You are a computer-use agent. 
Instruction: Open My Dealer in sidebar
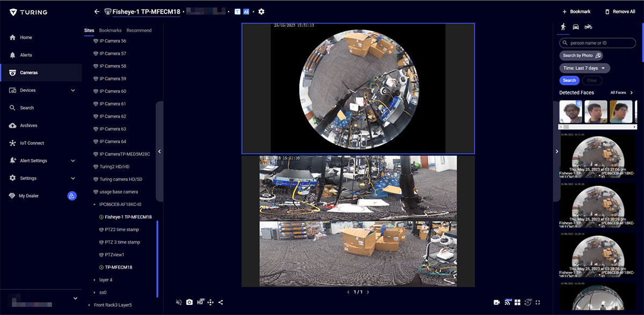point(28,196)
